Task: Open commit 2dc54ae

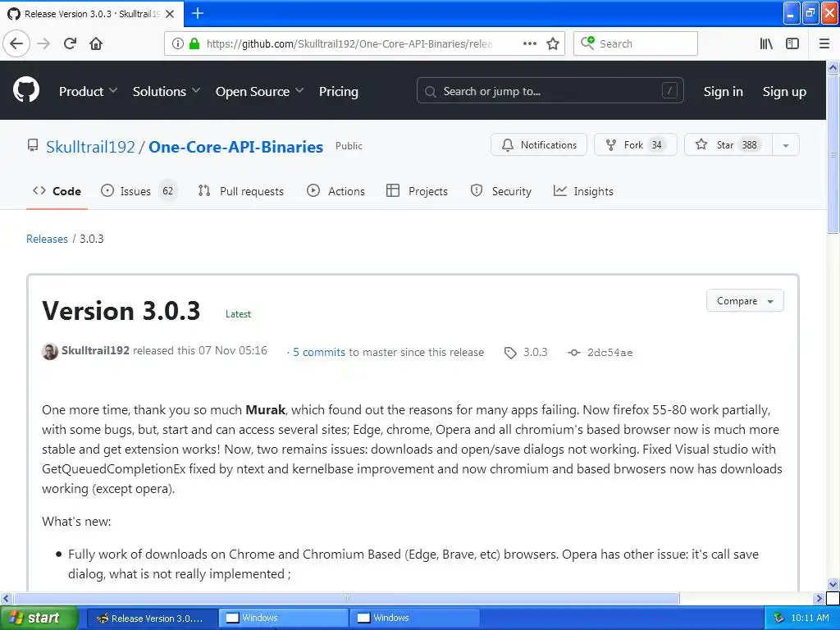Action: click(609, 353)
